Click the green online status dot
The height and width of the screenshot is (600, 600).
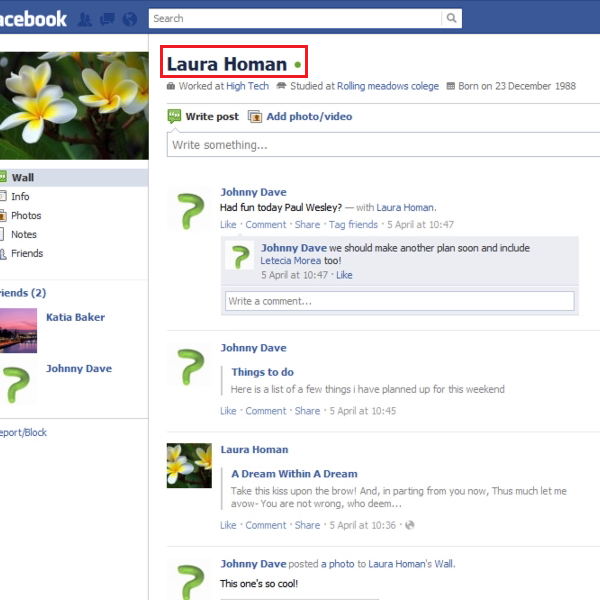[298, 65]
